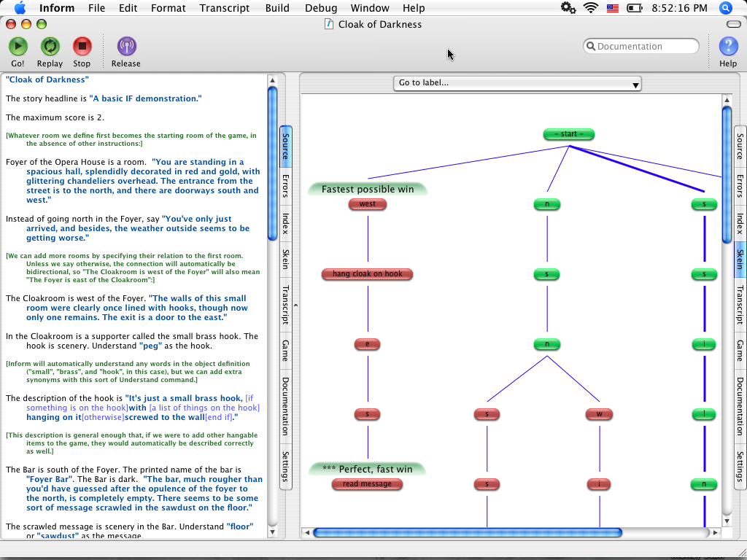The width and height of the screenshot is (747, 560).
Task: Click the toolbar toggle pill in the title bar
Action: 734,24
